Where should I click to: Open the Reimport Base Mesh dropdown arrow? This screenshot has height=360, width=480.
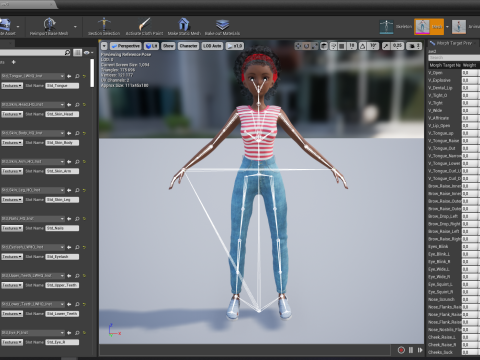tap(75, 27)
